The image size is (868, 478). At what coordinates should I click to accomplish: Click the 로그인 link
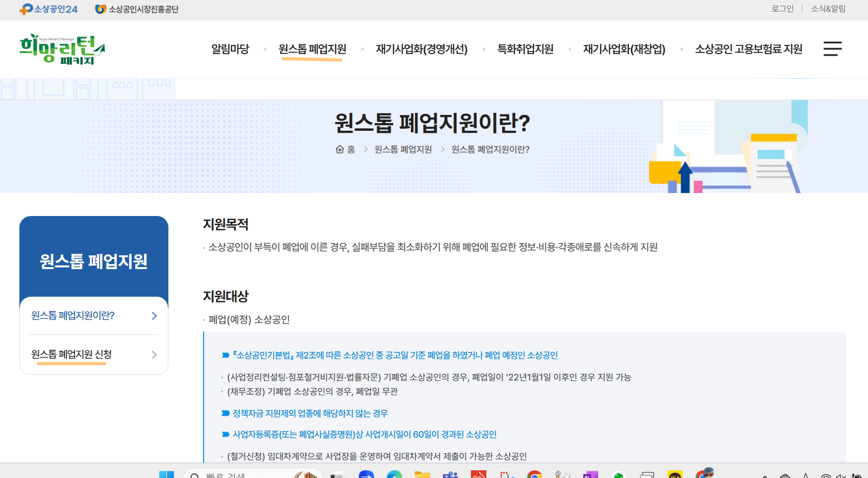pyautogui.click(x=783, y=9)
